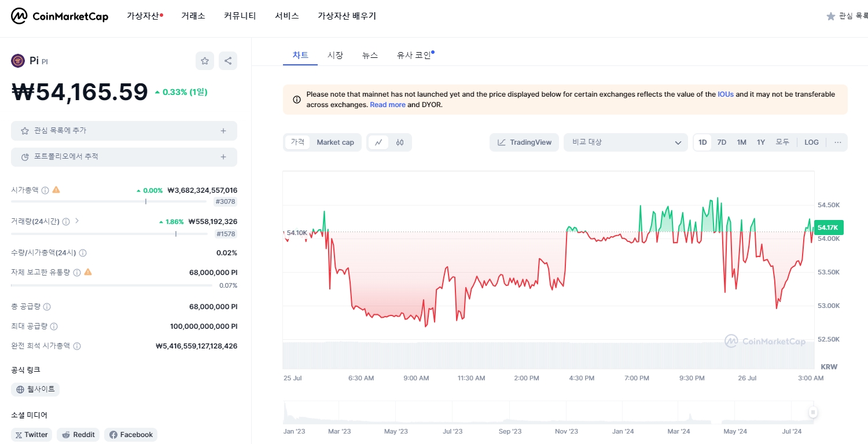Click the Read more link in the notice
This screenshot has width=868, height=444.
388,105
